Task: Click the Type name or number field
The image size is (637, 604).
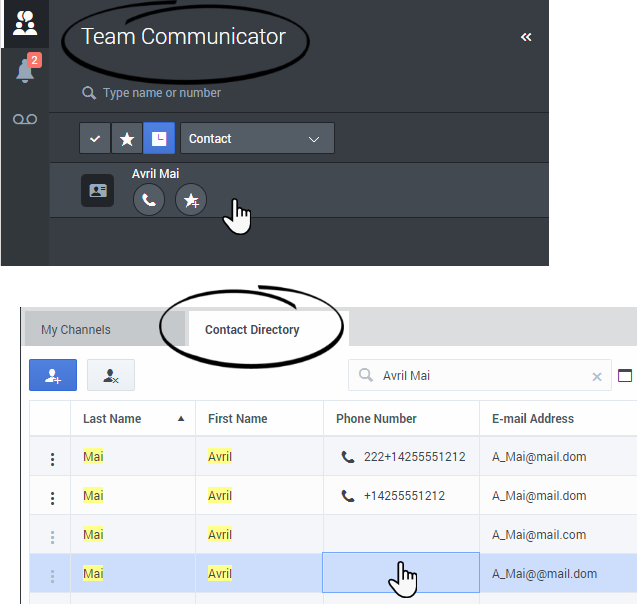Action: click(162, 93)
